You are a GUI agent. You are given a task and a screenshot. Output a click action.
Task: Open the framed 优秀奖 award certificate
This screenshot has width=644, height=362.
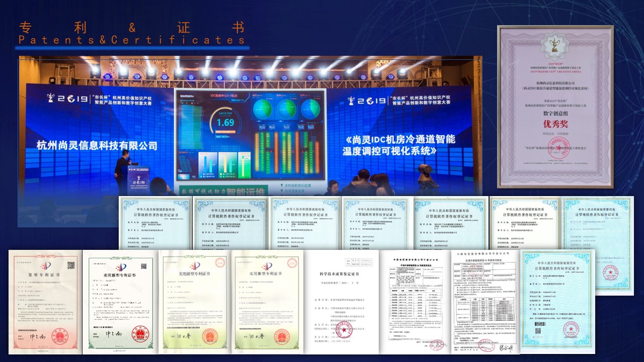pos(555,106)
